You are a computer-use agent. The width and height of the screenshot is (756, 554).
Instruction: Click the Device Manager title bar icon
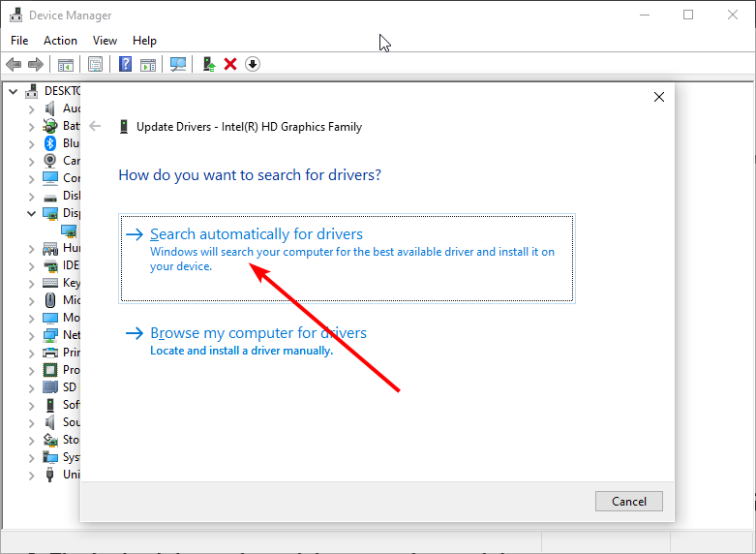[x=15, y=15]
